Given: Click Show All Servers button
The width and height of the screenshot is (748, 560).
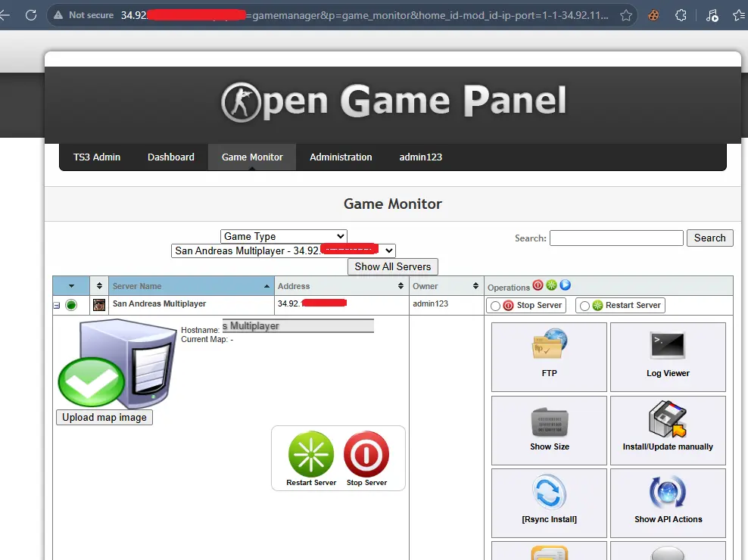Looking at the screenshot, I should click(393, 266).
